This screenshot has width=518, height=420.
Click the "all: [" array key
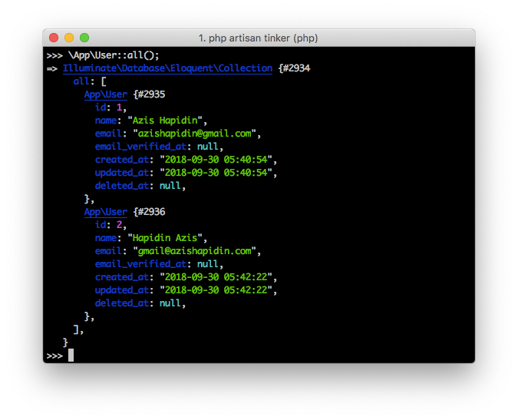click(x=89, y=81)
